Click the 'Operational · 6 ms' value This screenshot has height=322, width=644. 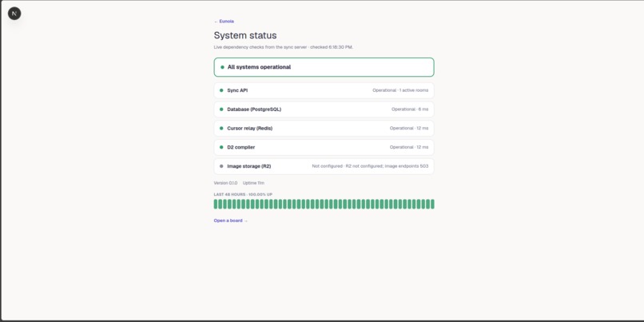410,109
